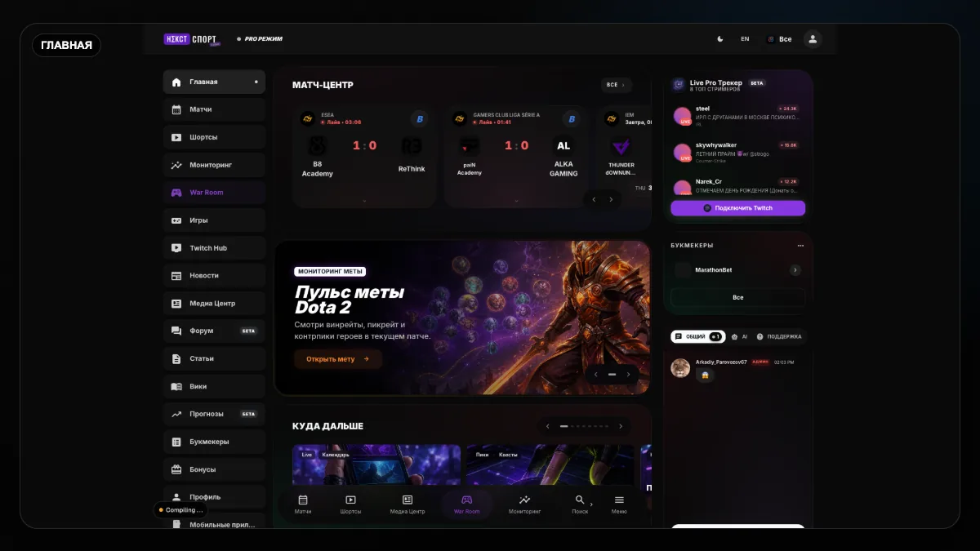Open the Live Календарь card thumbnail
This screenshot has height=551, width=980.
(x=376, y=466)
